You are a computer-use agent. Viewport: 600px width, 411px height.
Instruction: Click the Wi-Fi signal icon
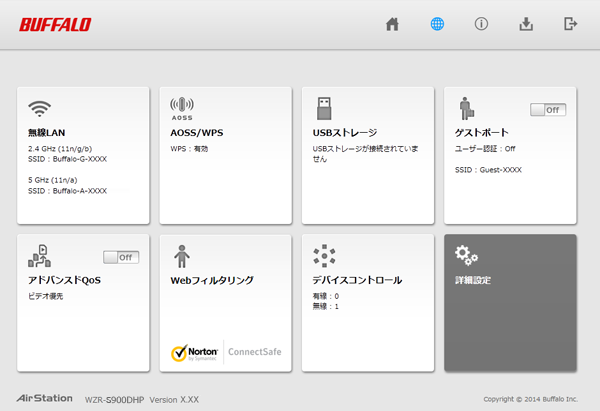39,109
